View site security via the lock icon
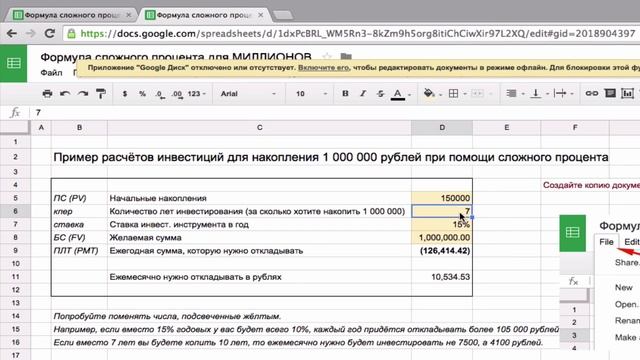The image size is (640, 360). 71,33
